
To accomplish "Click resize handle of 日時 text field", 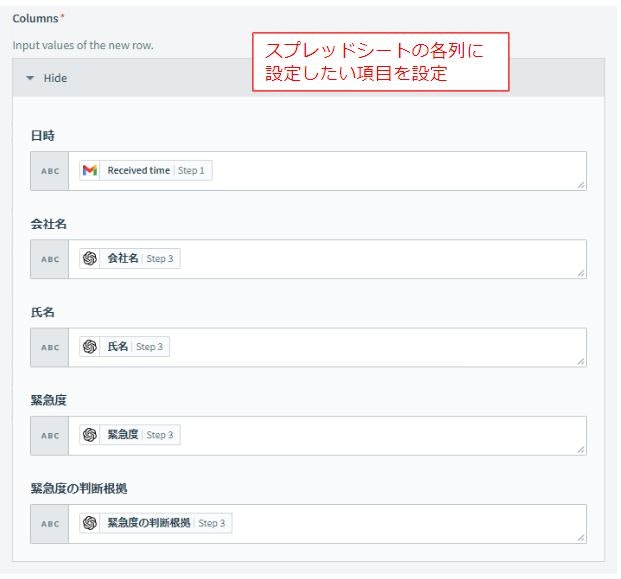I will click(x=581, y=185).
